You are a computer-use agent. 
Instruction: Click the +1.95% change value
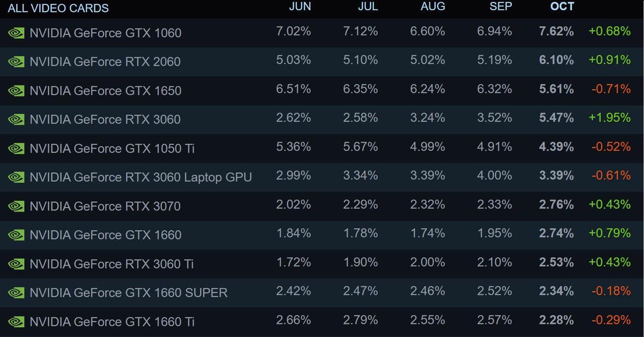(x=609, y=118)
